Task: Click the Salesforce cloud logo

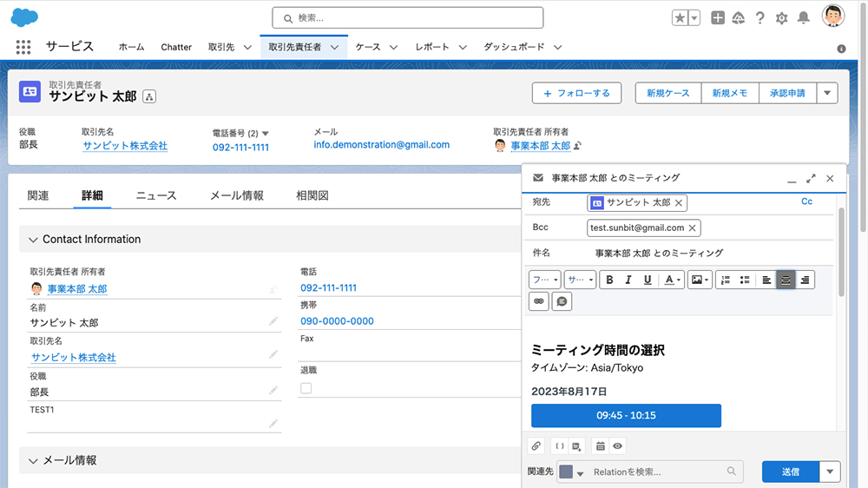Action: [x=24, y=17]
